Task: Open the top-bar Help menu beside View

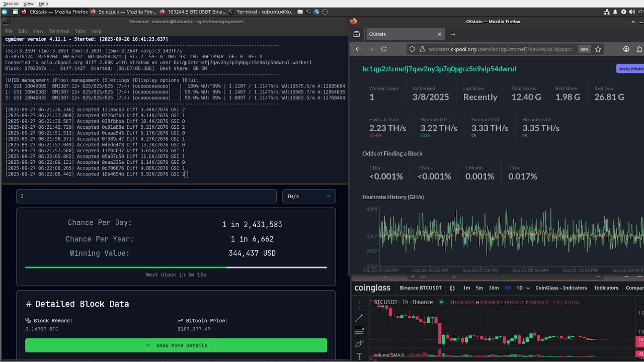Action: [x=43, y=4]
